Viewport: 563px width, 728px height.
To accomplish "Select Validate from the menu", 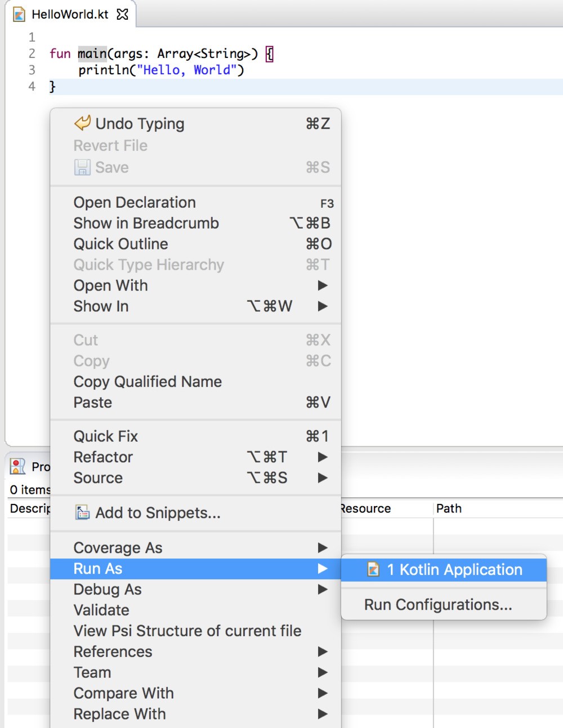I will click(x=101, y=610).
